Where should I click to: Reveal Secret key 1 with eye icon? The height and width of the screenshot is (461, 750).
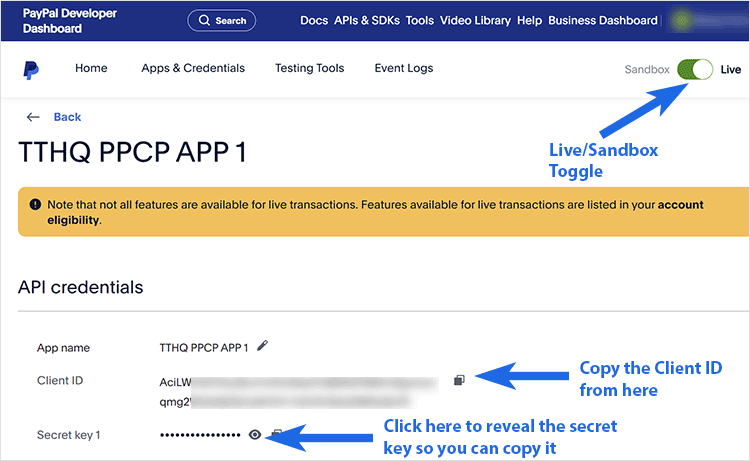255,434
